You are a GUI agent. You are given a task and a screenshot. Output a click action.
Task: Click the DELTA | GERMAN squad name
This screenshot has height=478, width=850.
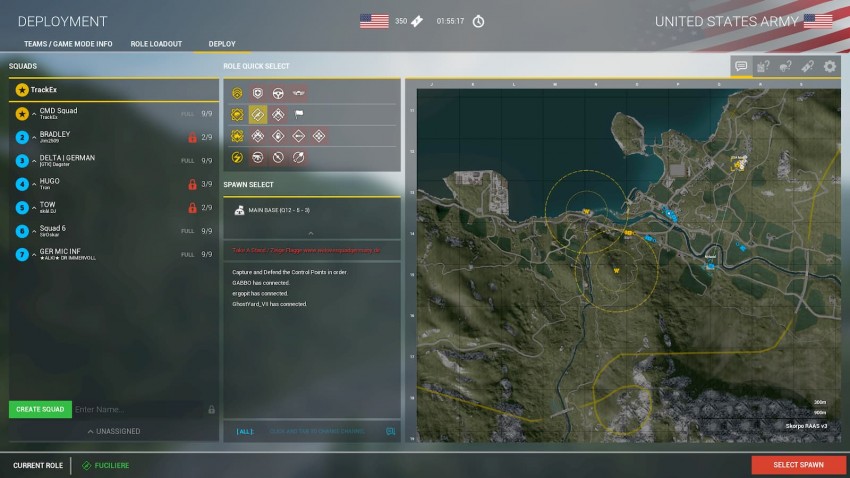(67, 158)
